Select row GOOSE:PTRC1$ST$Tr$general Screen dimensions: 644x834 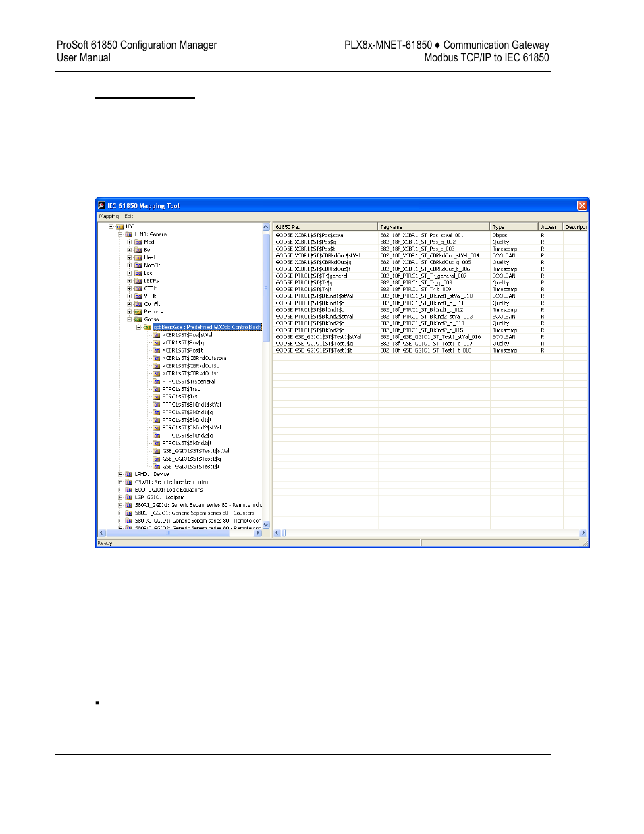click(431, 276)
